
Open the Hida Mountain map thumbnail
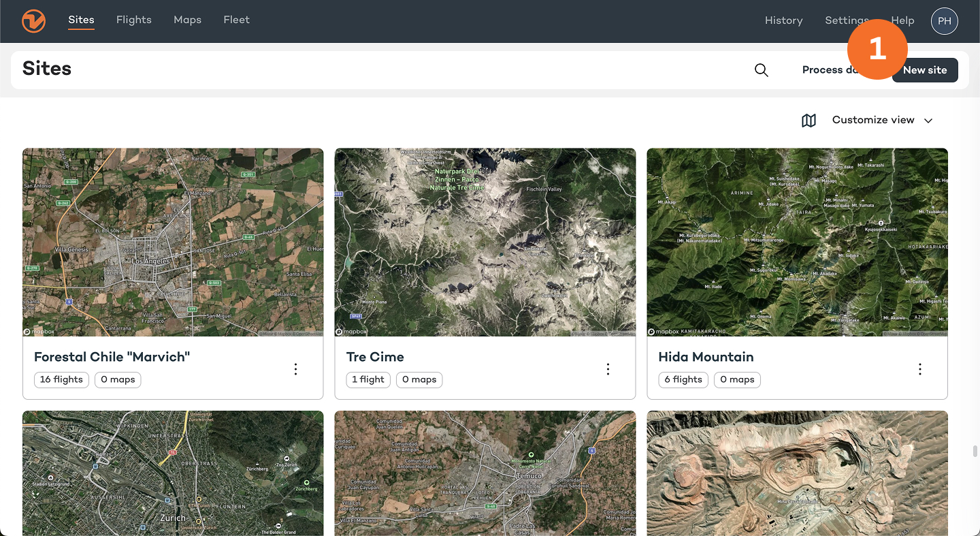797,242
